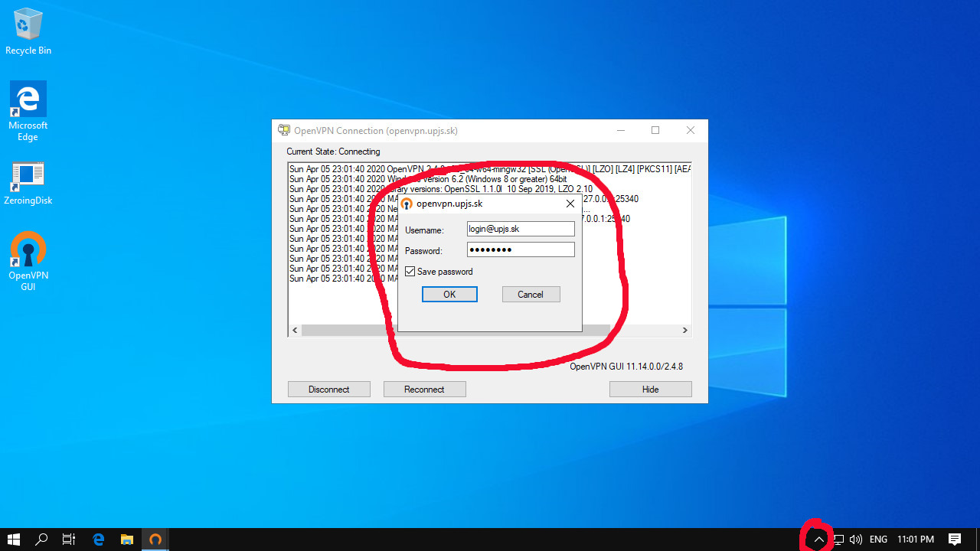Select the Microsoft Edge desktop shortcut
This screenshot has width=980, height=551.
pos(28,112)
